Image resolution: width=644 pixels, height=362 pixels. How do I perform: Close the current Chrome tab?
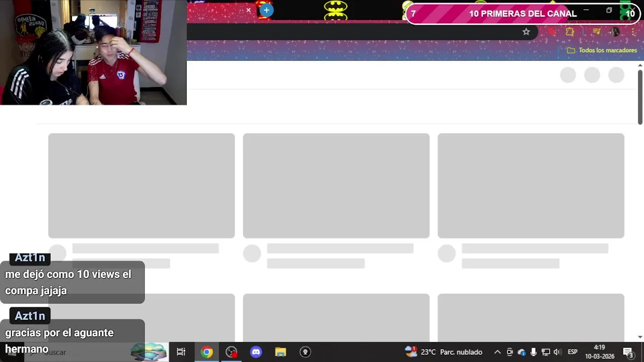tap(248, 10)
